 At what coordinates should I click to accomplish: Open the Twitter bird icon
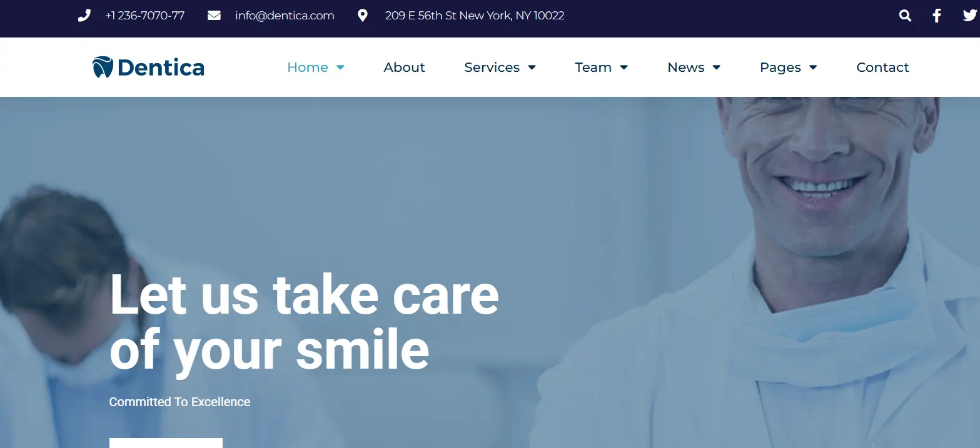pyautogui.click(x=969, y=16)
